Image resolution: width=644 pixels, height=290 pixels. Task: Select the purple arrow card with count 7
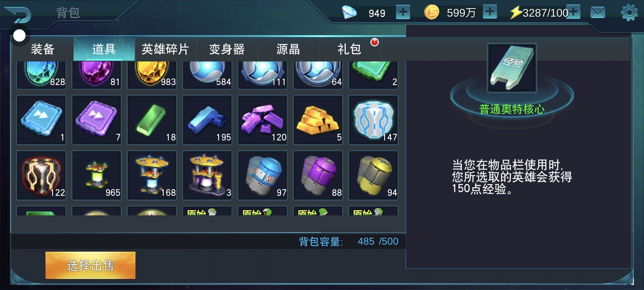pyautogui.click(x=97, y=120)
